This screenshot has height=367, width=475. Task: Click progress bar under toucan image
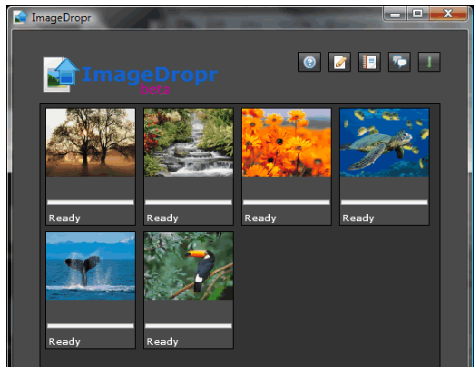click(188, 326)
